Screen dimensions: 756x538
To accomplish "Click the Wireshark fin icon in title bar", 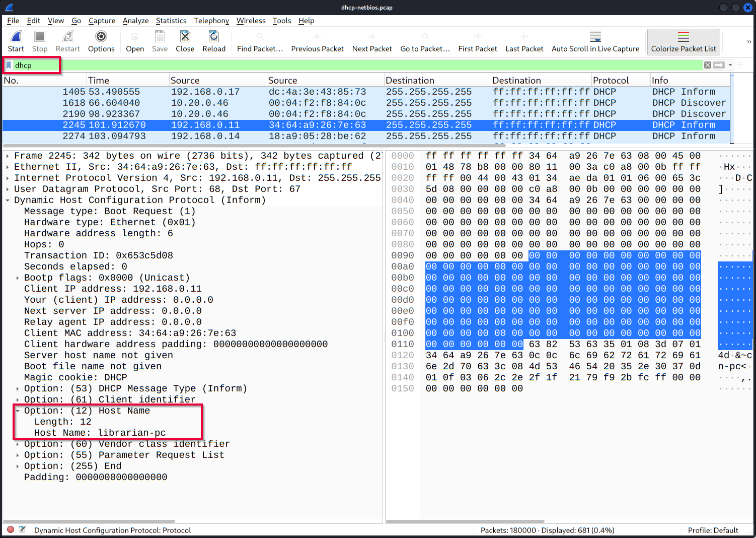I will (x=9, y=8).
